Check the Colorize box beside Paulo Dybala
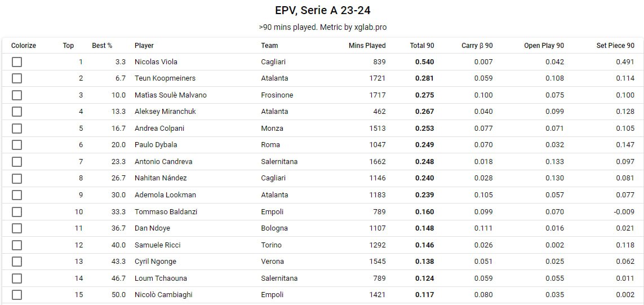This screenshot has height=305, width=644. pos(17,145)
